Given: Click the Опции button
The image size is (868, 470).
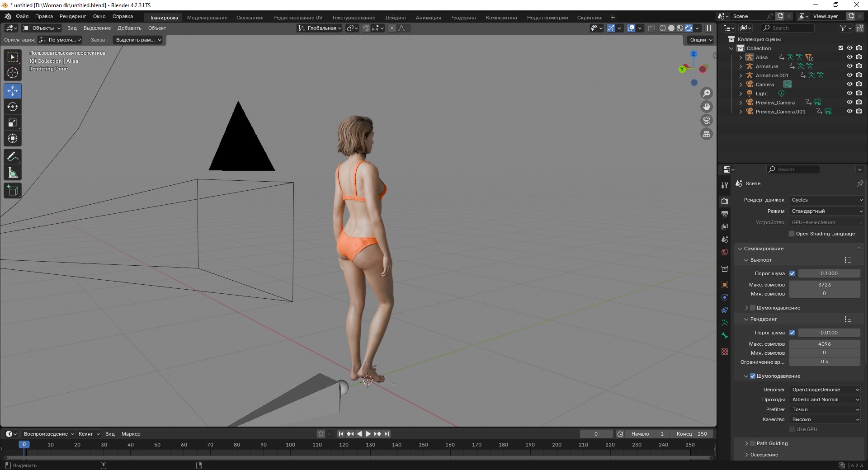Looking at the screenshot, I should tap(701, 40).
